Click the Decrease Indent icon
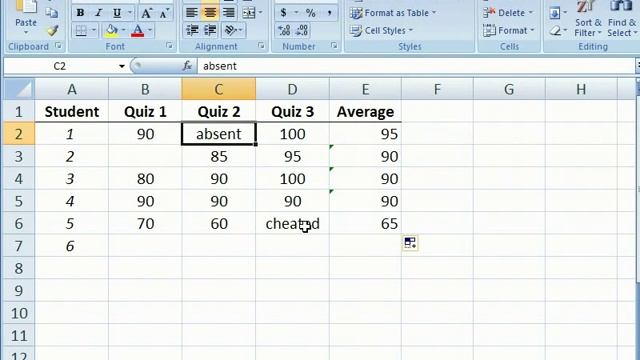The width and height of the screenshot is (640, 360). 192,31
